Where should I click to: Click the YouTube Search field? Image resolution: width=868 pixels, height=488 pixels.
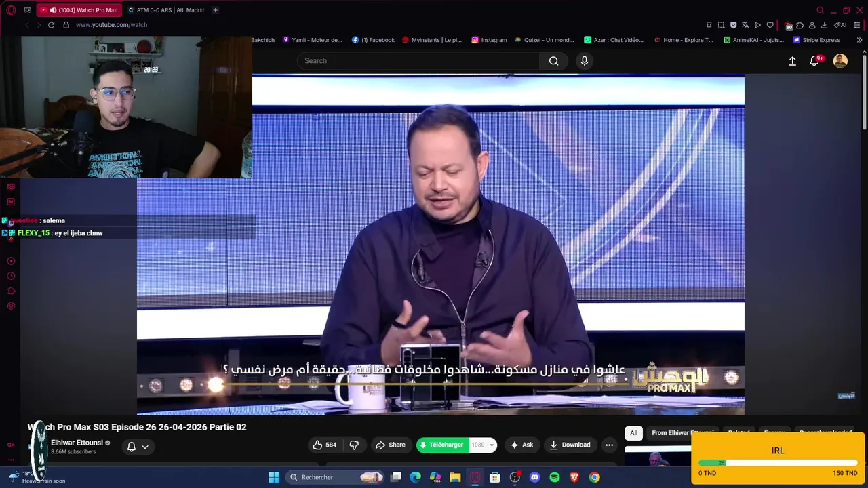coord(418,61)
